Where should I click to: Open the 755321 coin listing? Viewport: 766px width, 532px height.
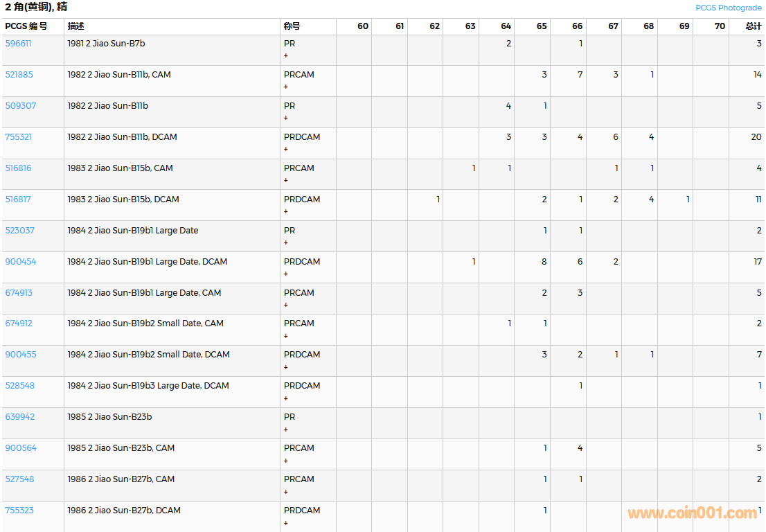click(18, 137)
